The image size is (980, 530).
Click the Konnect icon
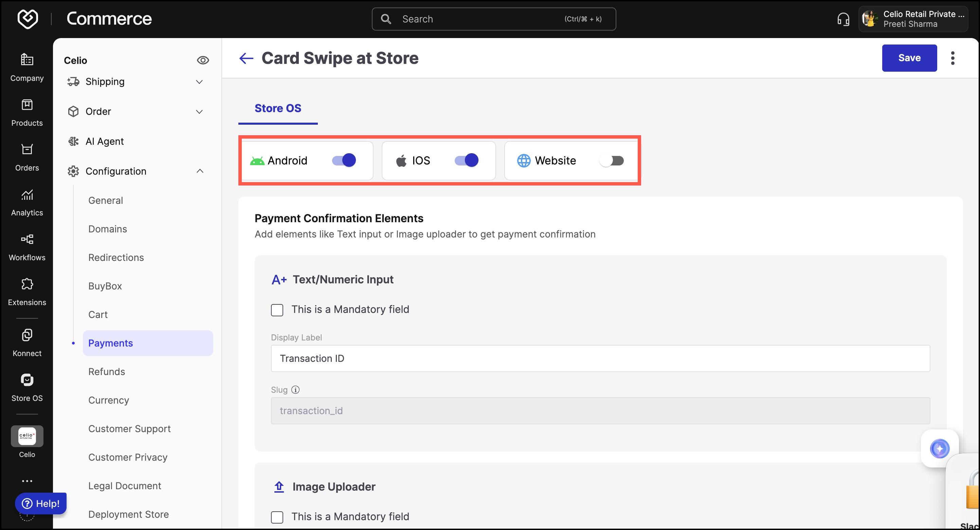point(26,335)
